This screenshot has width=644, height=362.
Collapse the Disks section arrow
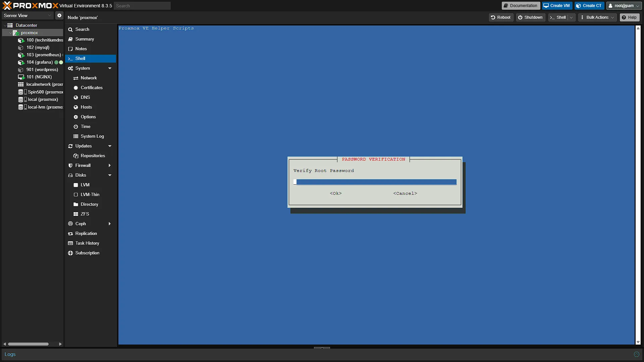[110, 175]
